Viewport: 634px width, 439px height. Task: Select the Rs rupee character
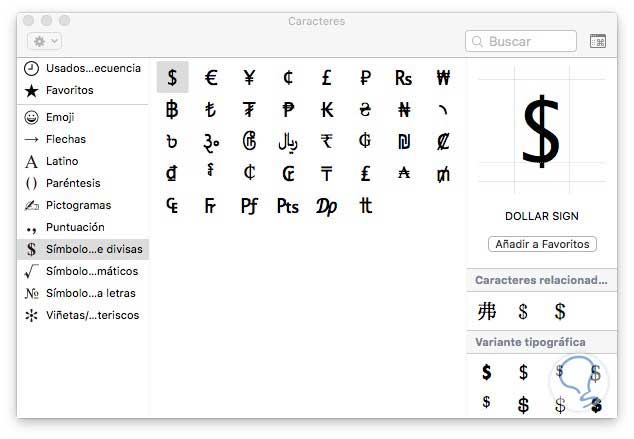click(x=403, y=77)
